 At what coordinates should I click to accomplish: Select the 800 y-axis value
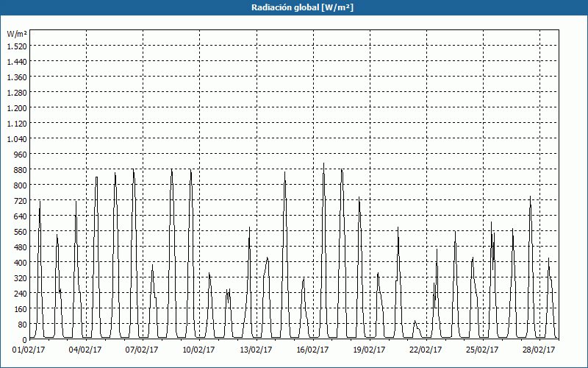click(x=21, y=185)
